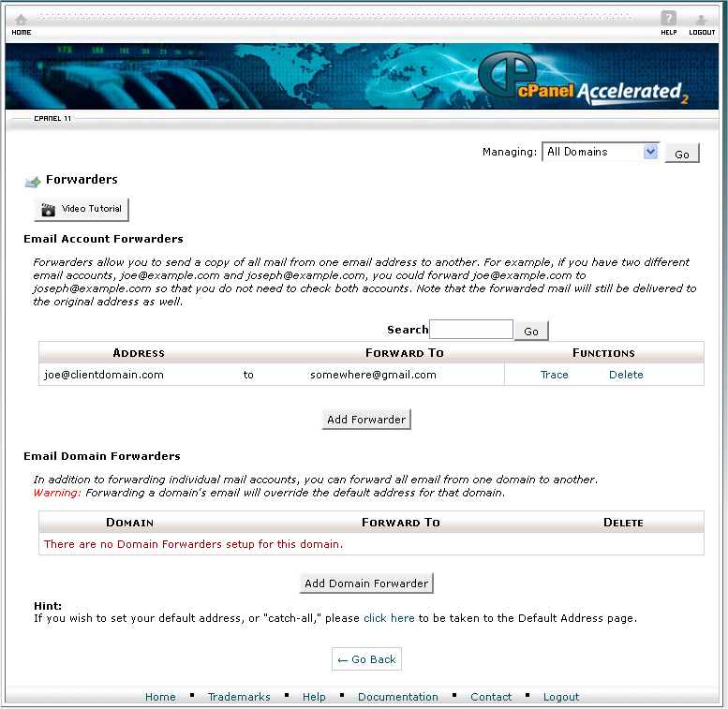728x709 pixels.
Task: Click the Forward To header in address table
Action: 405,353
